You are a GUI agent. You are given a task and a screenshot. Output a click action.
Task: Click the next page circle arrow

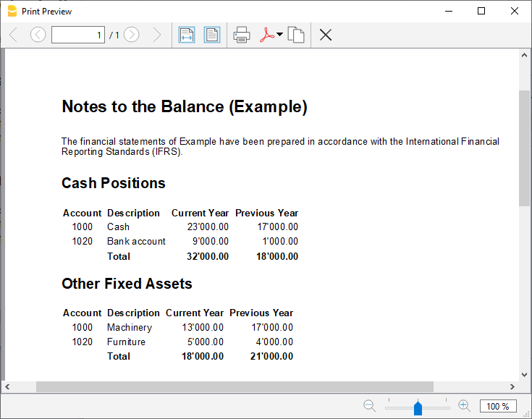coord(132,35)
